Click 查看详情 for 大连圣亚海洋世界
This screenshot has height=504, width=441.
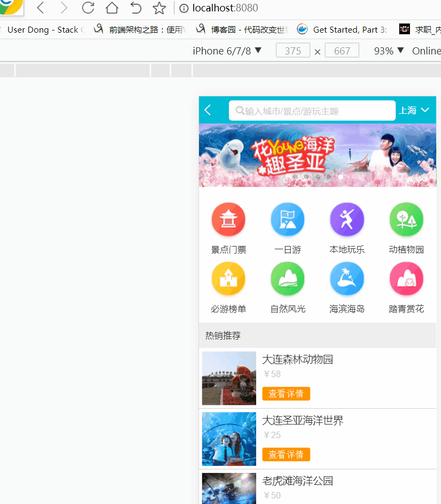click(286, 454)
